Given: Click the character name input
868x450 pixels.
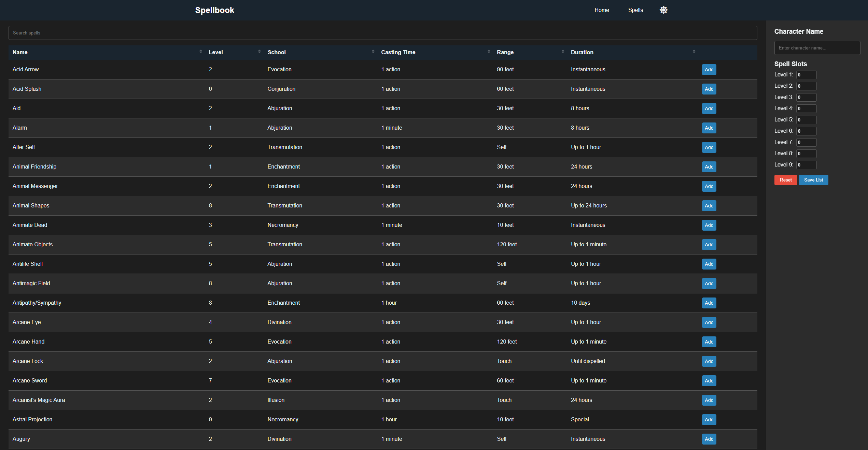Looking at the screenshot, I should coord(817,48).
